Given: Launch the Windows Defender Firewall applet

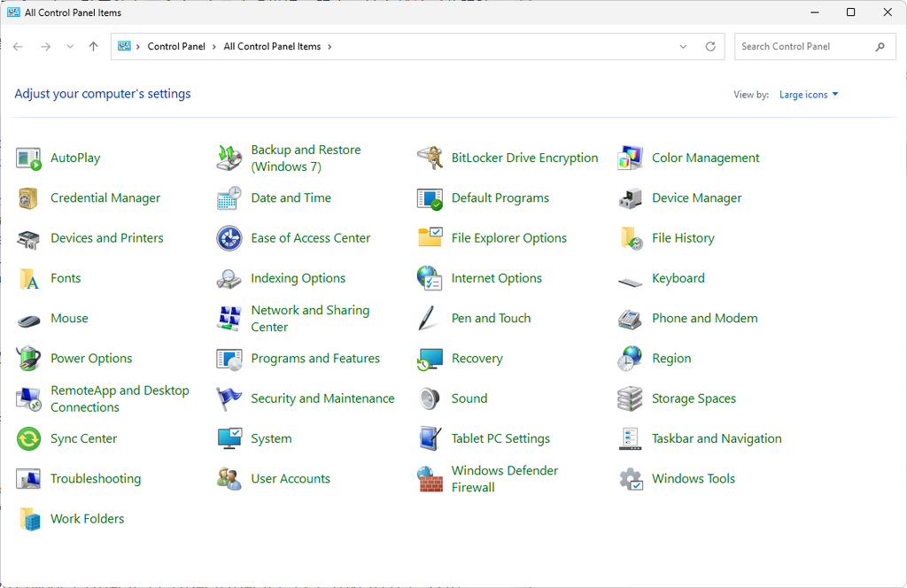Looking at the screenshot, I should click(x=505, y=478).
